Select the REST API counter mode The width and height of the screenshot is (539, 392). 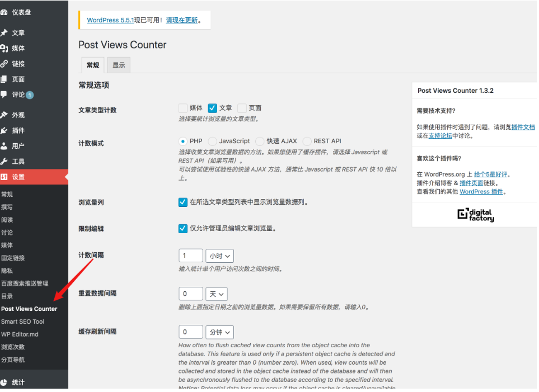pos(307,141)
